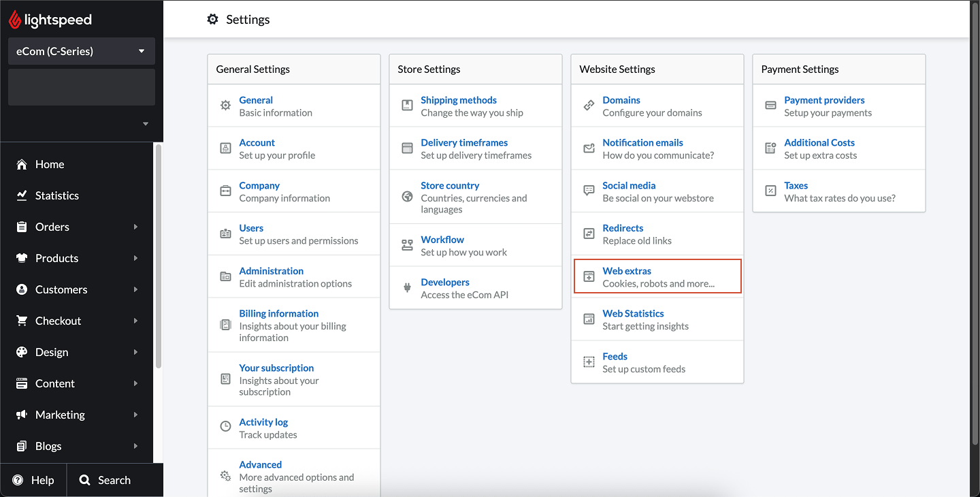Click the sidebar vertical scrollbar
The width and height of the screenshot is (980, 497).
point(159,256)
